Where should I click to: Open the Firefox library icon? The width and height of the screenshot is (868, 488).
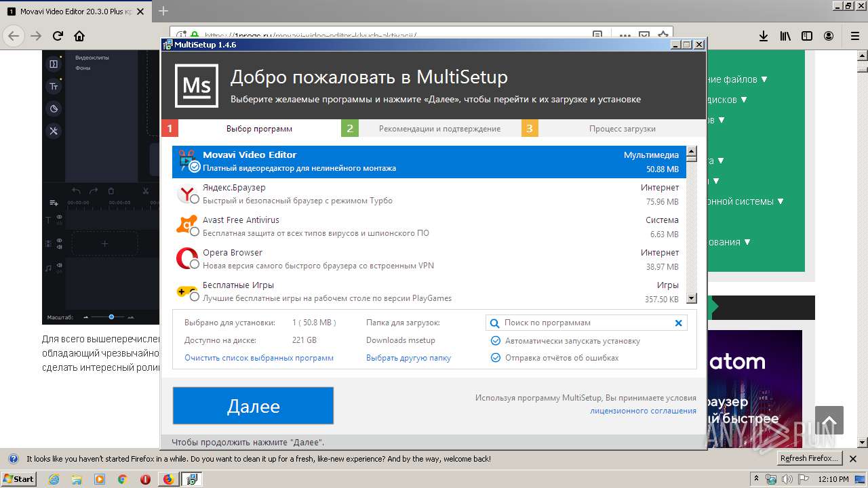pyautogui.click(x=785, y=36)
